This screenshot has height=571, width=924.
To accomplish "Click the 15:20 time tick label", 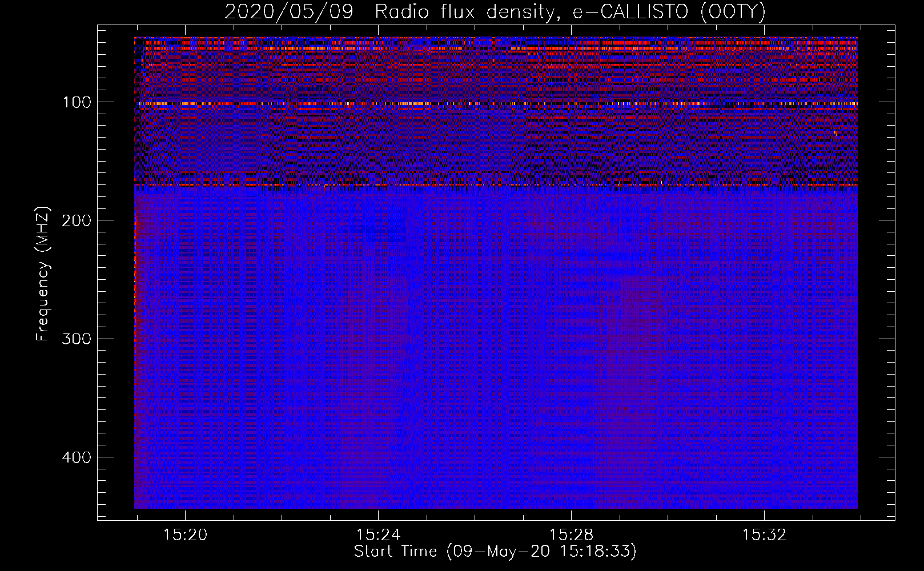I will (185, 535).
